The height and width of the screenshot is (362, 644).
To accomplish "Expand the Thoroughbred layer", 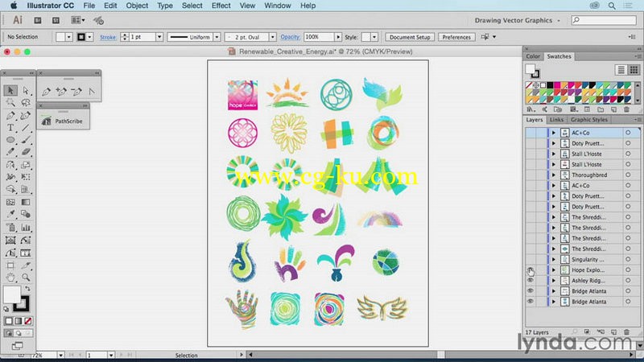I will [554, 175].
